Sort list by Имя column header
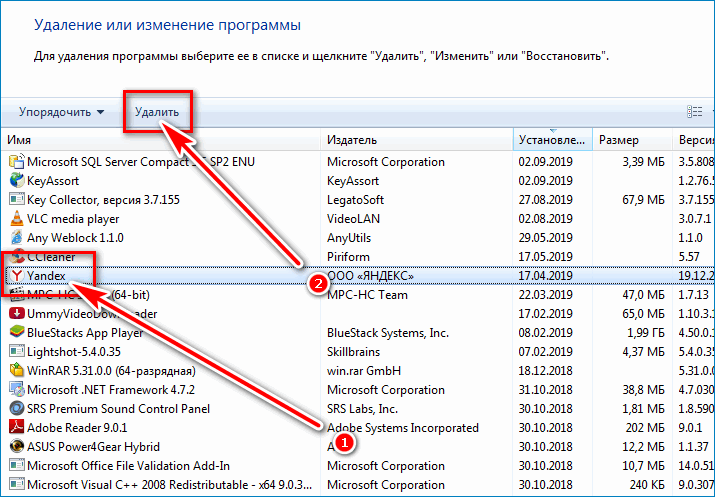This screenshot has height=497, width=715. 160,140
